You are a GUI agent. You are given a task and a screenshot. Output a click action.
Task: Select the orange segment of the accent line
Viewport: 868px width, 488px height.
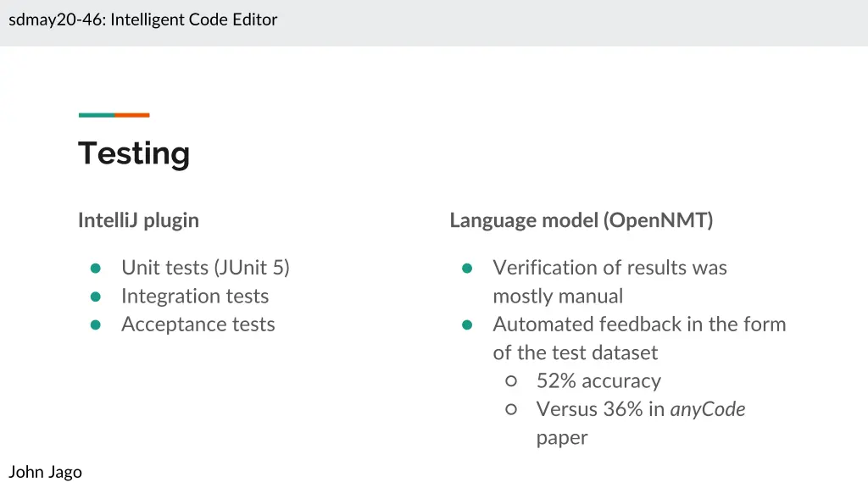coord(132,115)
